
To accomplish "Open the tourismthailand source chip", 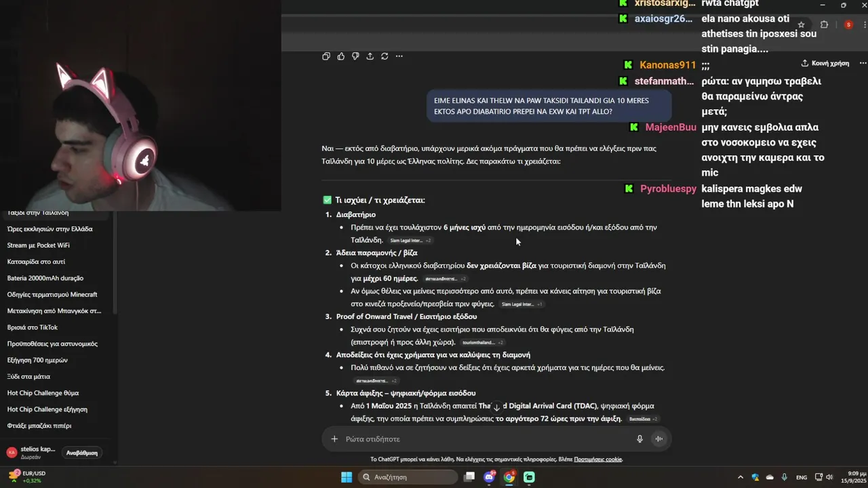I will pos(482,342).
